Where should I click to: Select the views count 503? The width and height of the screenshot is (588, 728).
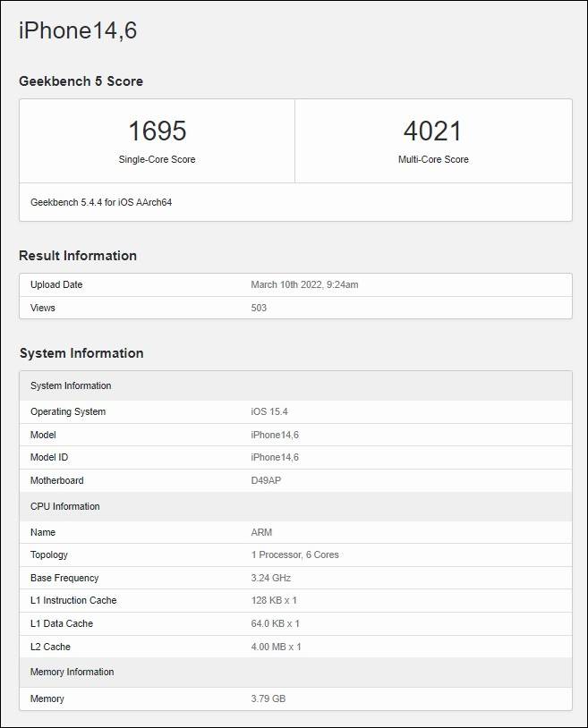259,308
